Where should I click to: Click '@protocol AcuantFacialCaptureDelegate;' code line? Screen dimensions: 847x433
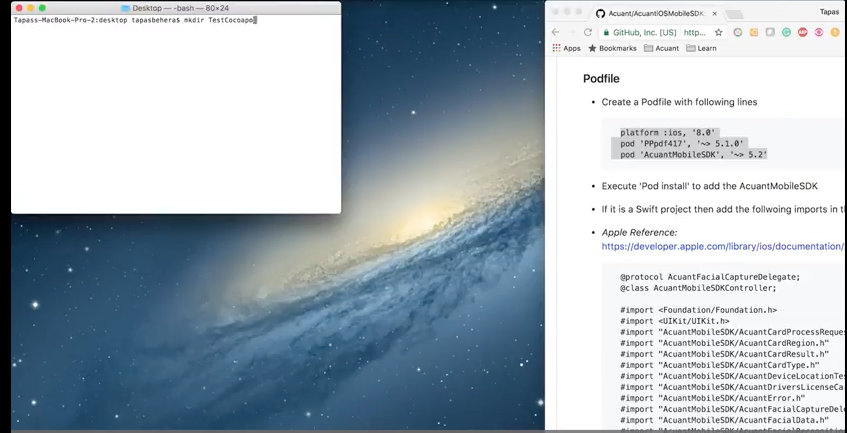tap(710, 277)
